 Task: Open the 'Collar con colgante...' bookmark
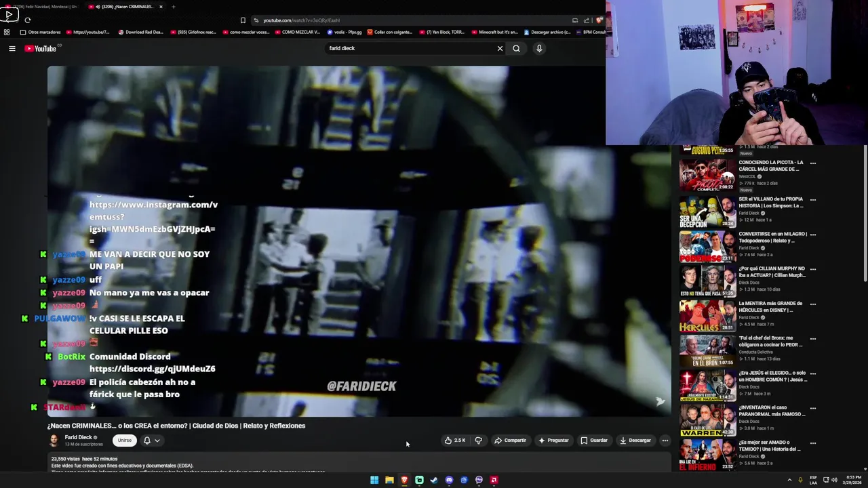(391, 32)
